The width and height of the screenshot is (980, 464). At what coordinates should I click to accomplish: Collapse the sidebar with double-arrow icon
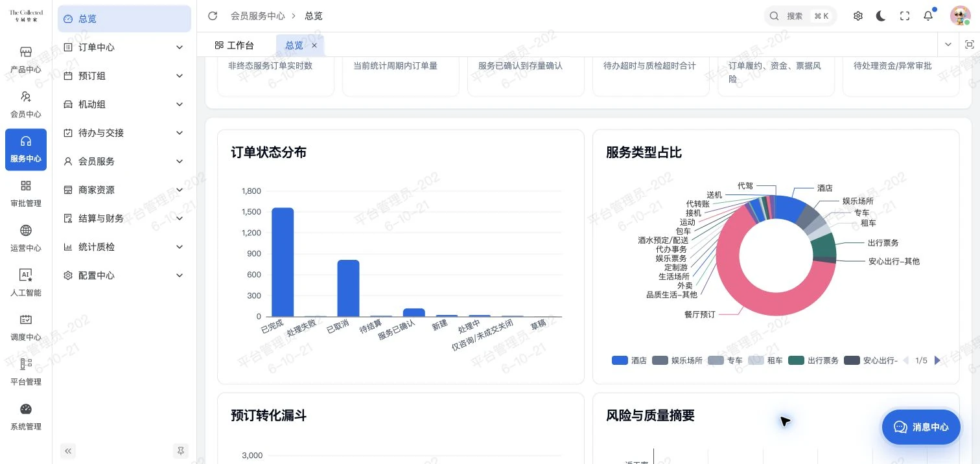pyautogui.click(x=68, y=451)
